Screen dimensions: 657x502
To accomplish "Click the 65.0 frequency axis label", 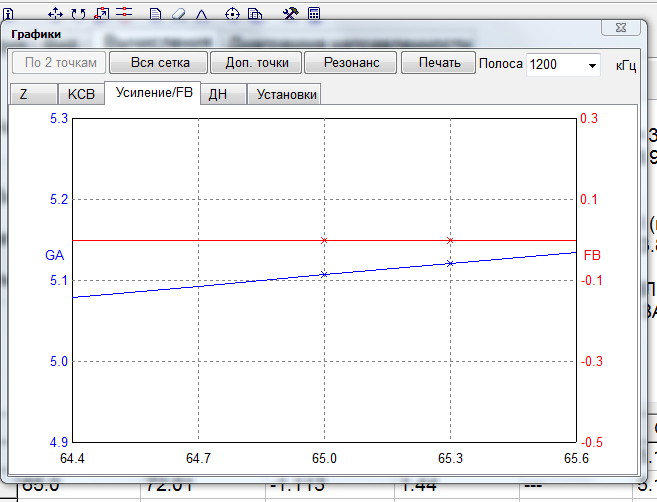I will pos(324,458).
